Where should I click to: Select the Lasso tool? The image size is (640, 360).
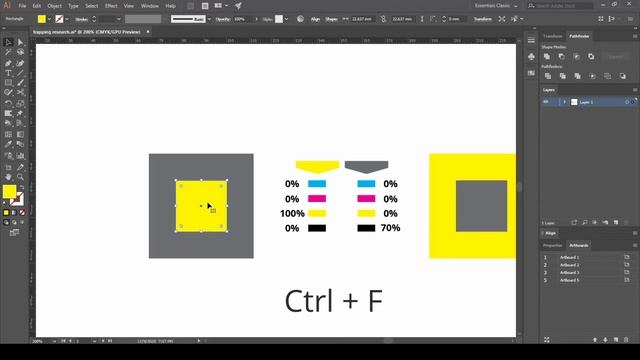tap(20, 52)
